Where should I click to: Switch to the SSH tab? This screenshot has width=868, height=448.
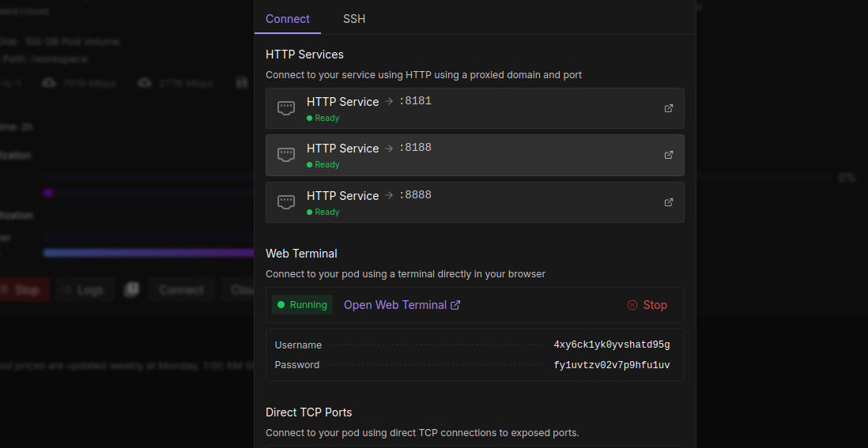tap(354, 18)
